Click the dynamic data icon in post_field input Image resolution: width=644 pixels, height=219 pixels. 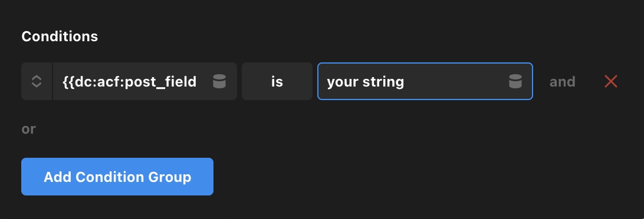tap(219, 81)
